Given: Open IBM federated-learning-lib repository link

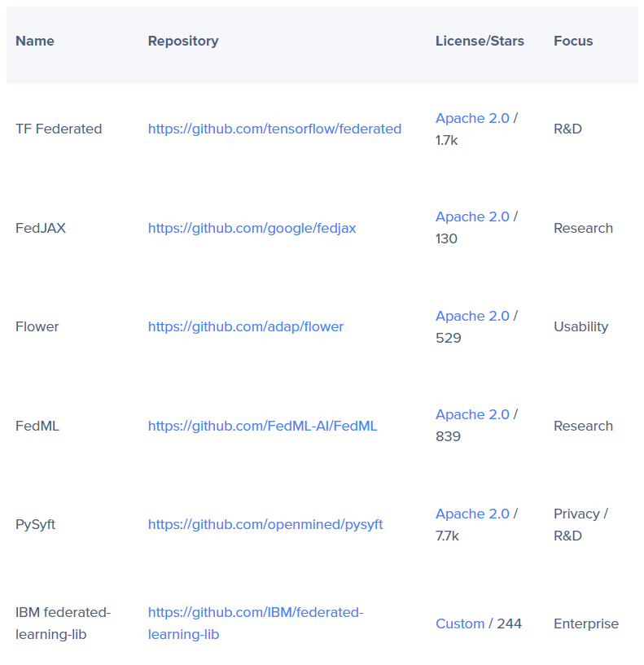Looking at the screenshot, I should coord(255,613).
